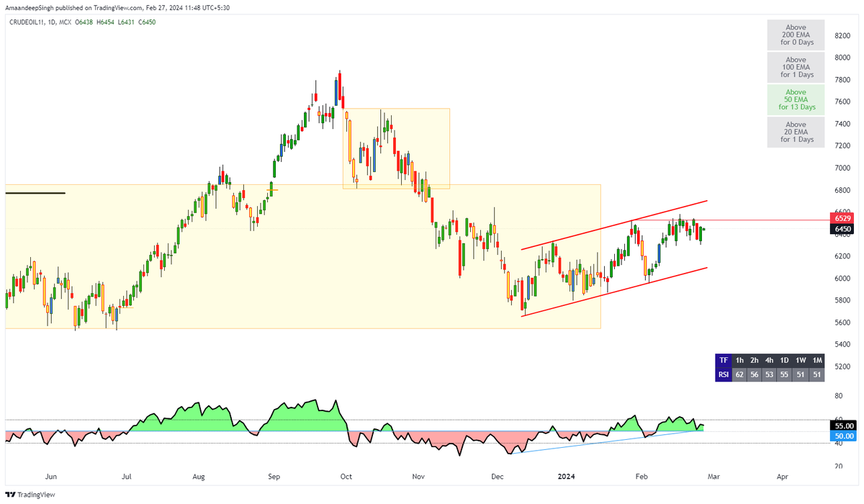Screen dimensions: 864x504
Task: Select the 1h timeframe cell
Action: [x=739, y=360]
